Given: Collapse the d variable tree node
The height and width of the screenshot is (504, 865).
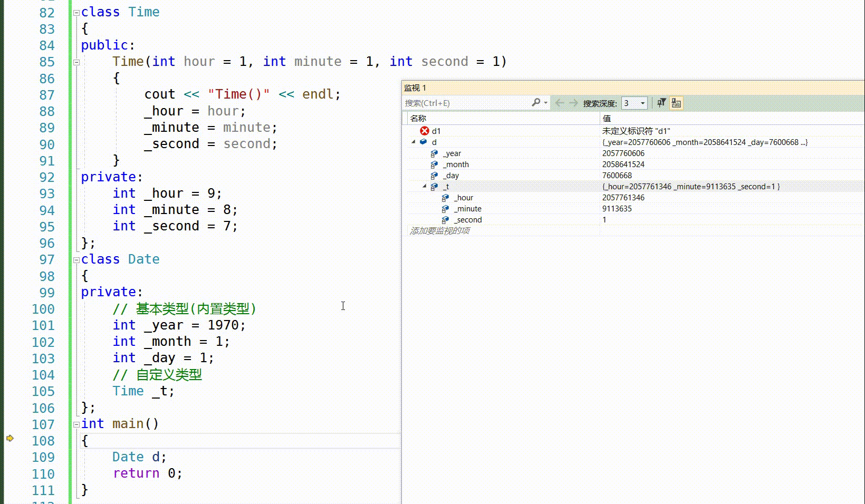Looking at the screenshot, I should (414, 142).
